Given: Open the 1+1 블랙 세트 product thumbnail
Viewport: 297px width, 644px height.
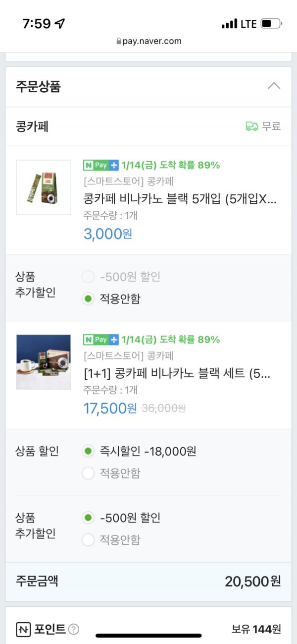Looking at the screenshot, I should point(44,362).
